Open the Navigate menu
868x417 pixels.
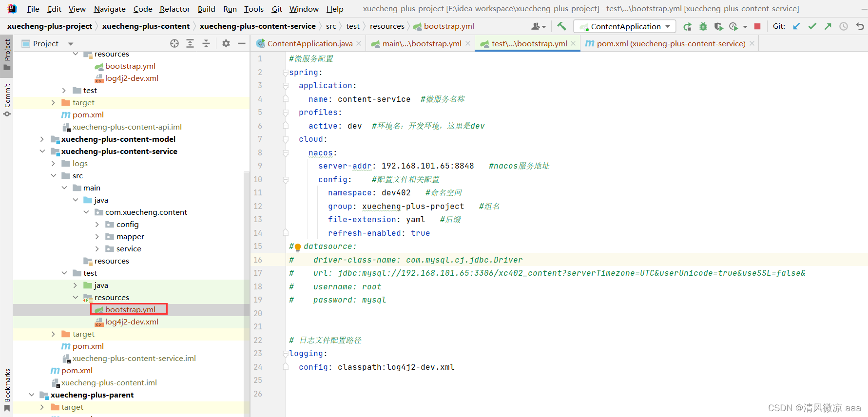point(110,9)
